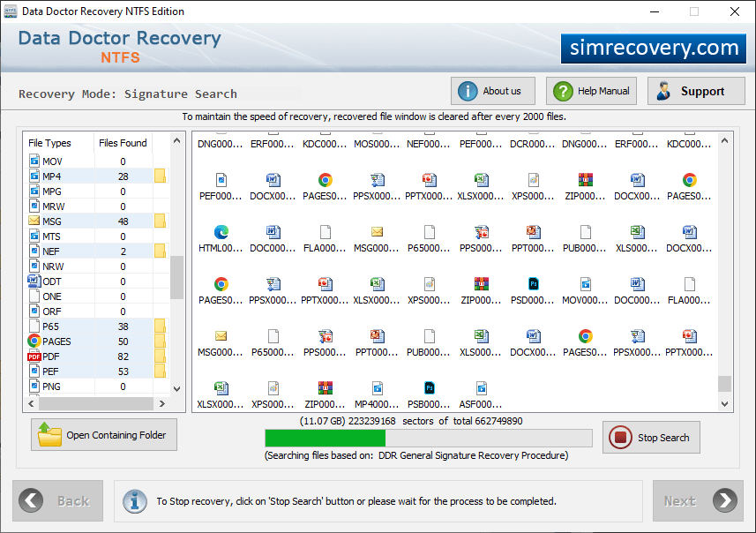Select the NRW row in file types

pos(96,266)
